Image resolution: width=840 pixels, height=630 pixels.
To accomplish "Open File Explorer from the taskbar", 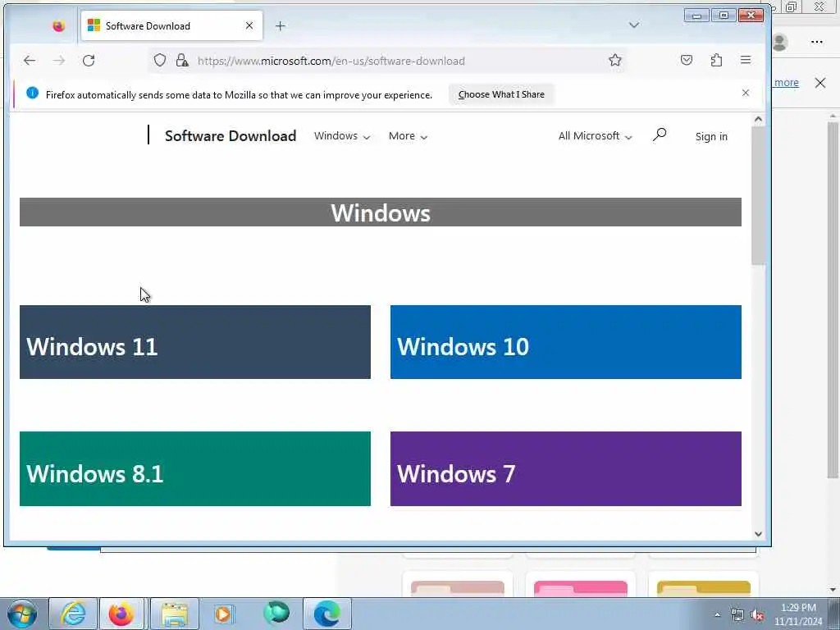I will 174,614.
